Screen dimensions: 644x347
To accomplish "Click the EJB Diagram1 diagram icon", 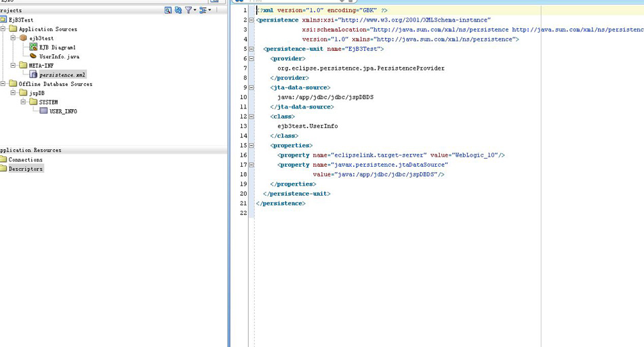I will pos(33,47).
